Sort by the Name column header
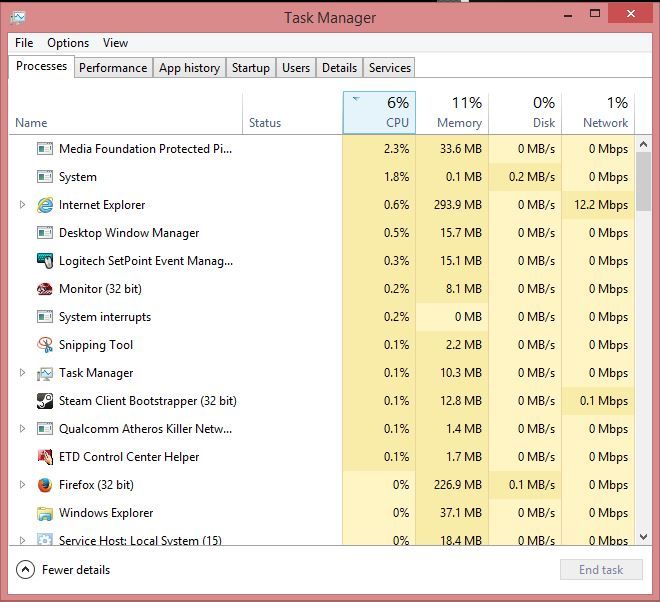 125,113
